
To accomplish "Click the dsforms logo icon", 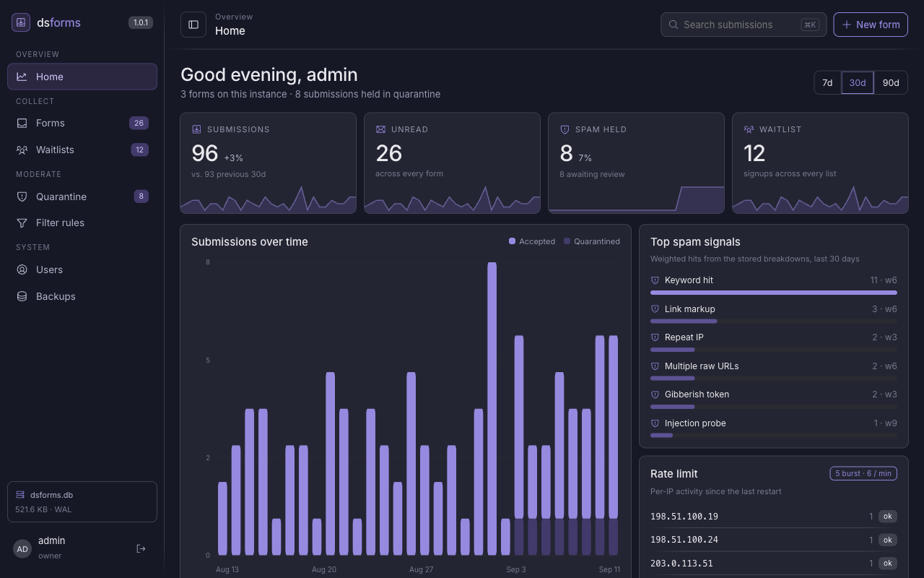I will [21, 22].
